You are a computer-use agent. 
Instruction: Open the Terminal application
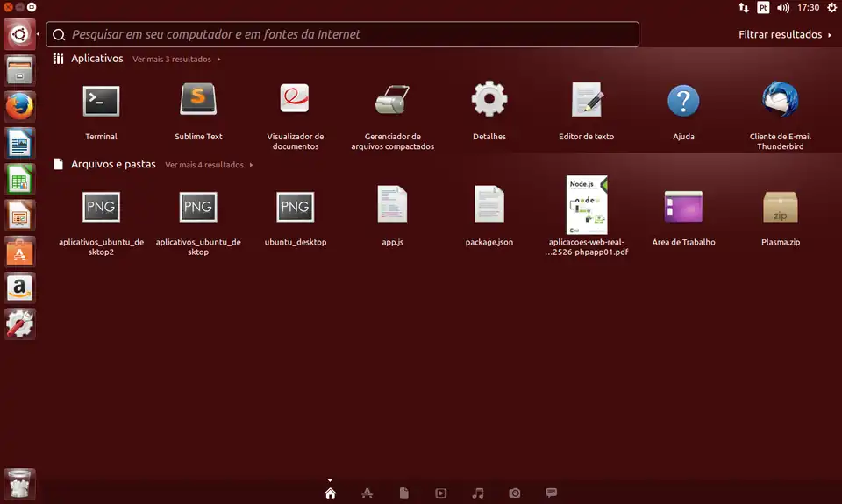(x=101, y=101)
